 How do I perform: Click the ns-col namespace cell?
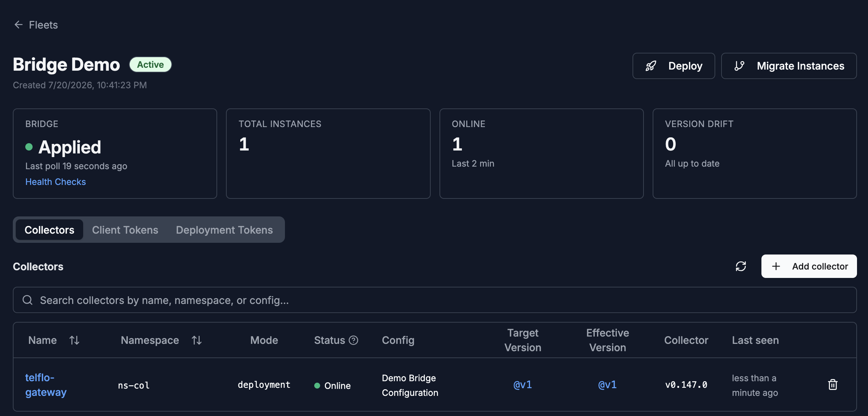134,385
